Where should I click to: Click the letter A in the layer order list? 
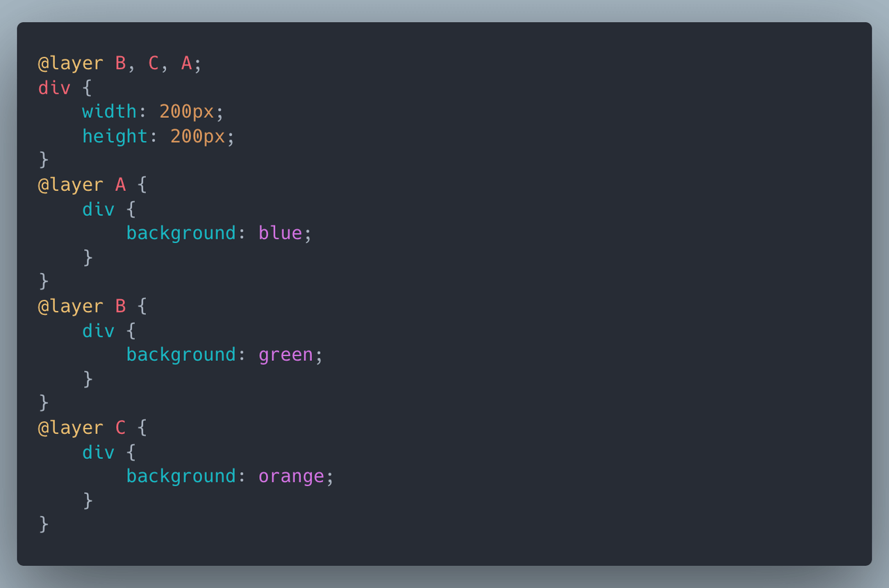click(187, 63)
